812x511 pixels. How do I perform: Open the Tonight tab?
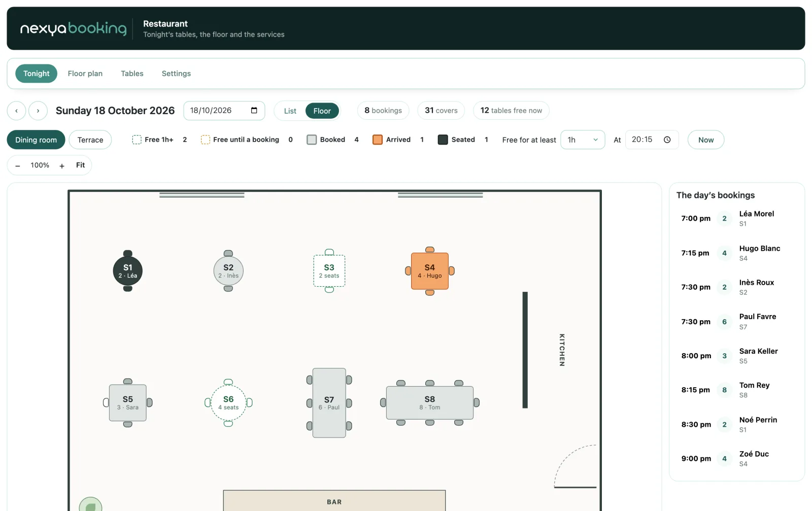37,74
